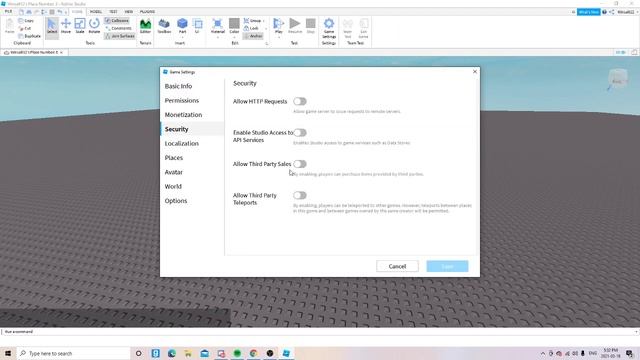Activate the Rotate tool
Image resolution: width=640 pixels, height=360 pixels.
(94, 26)
